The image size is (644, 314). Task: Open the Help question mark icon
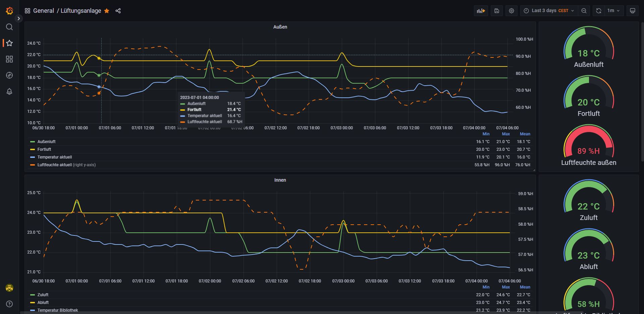pos(9,304)
